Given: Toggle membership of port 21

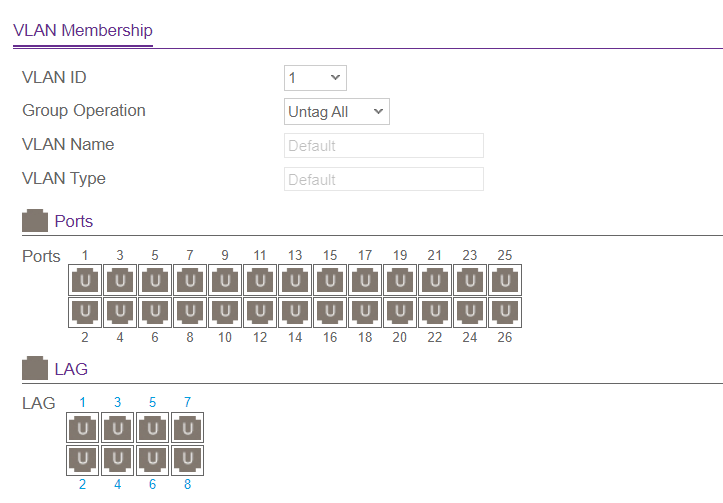Looking at the screenshot, I should [435, 280].
